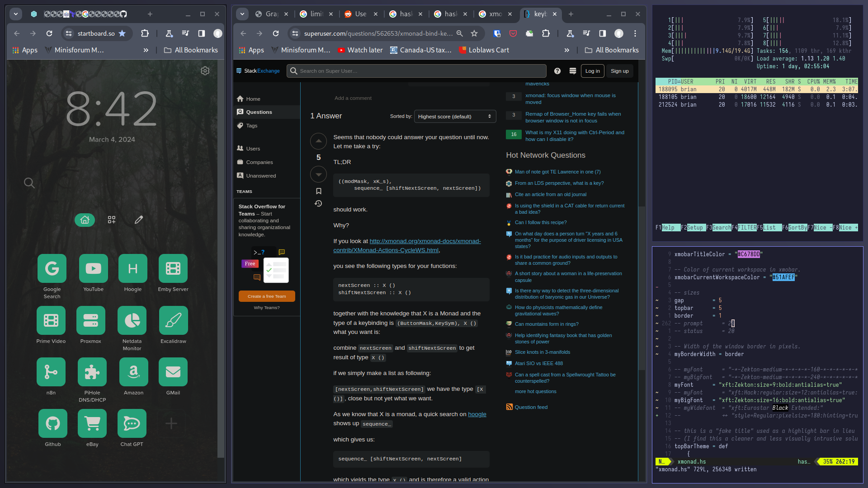Click the #51AFEF color value in editor
The image size is (868, 488).
(783, 277)
